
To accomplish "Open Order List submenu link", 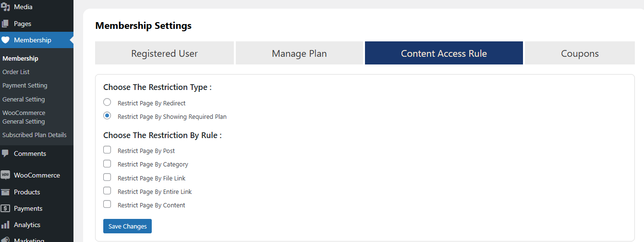I will click(x=16, y=72).
